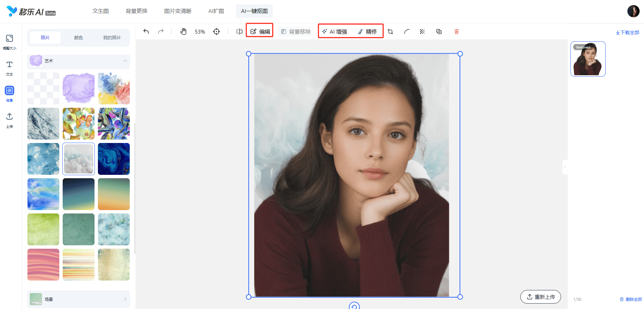Switch to the AI扩图 tab
Viewport: 644px width, 309px height.
point(216,11)
